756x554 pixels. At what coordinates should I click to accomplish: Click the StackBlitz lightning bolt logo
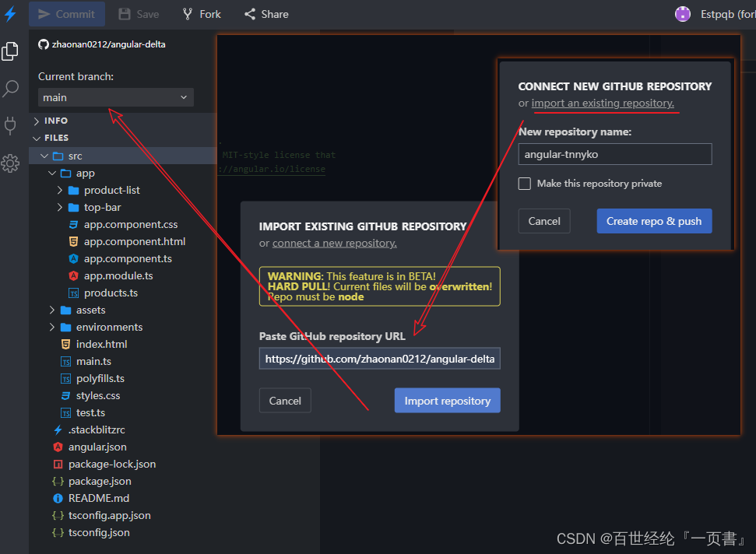(11, 13)
